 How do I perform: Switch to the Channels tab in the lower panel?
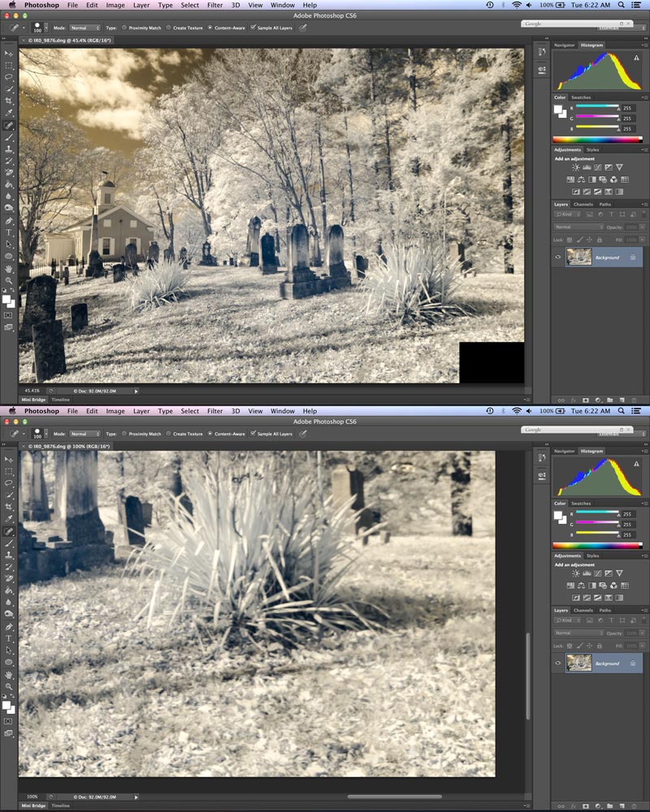tap(583, 610)
